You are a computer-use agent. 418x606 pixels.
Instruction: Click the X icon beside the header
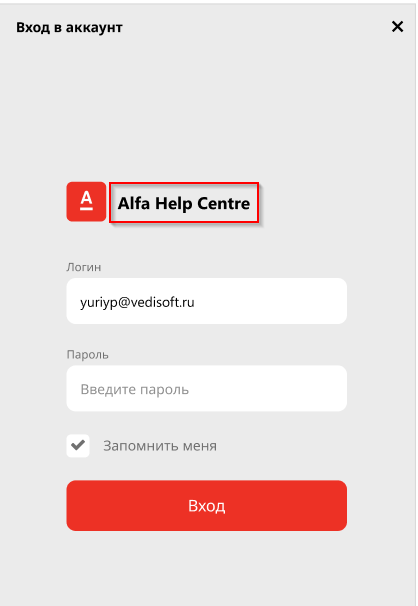pyautogui.click(x=397, y=27)
